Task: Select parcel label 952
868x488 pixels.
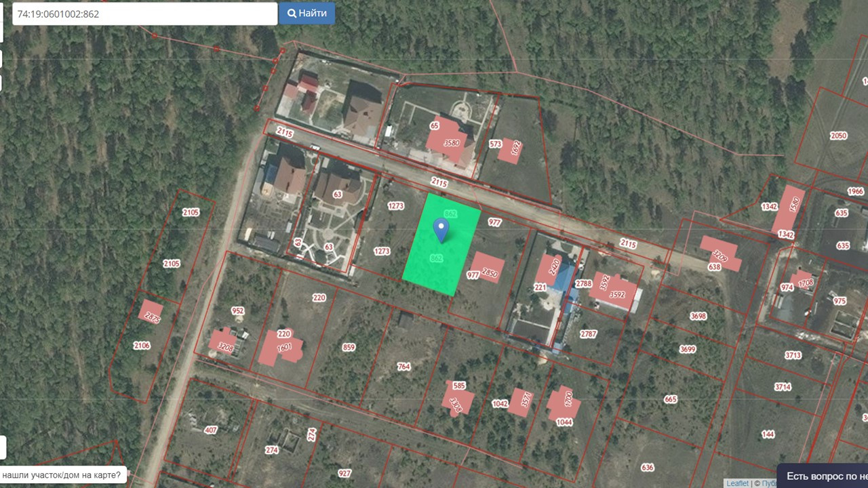Action: point(237,311)
